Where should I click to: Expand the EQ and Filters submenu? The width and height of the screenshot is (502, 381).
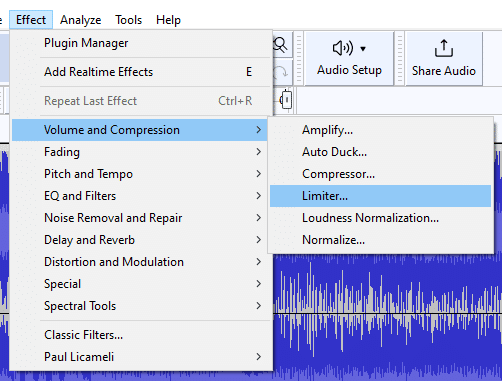click(x=140, y=196)
